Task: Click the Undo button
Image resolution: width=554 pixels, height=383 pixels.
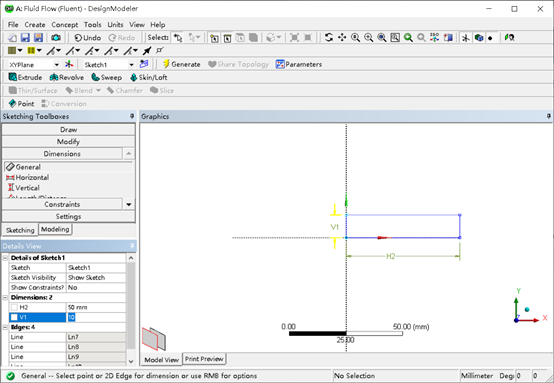Action: click(x=88, y=37)
